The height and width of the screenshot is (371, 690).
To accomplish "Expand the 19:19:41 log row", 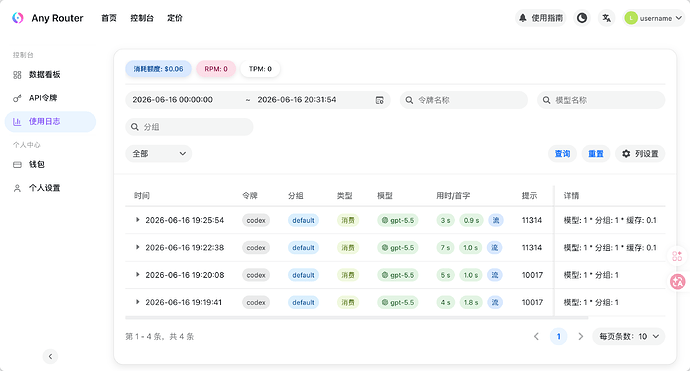I will 137,302.
